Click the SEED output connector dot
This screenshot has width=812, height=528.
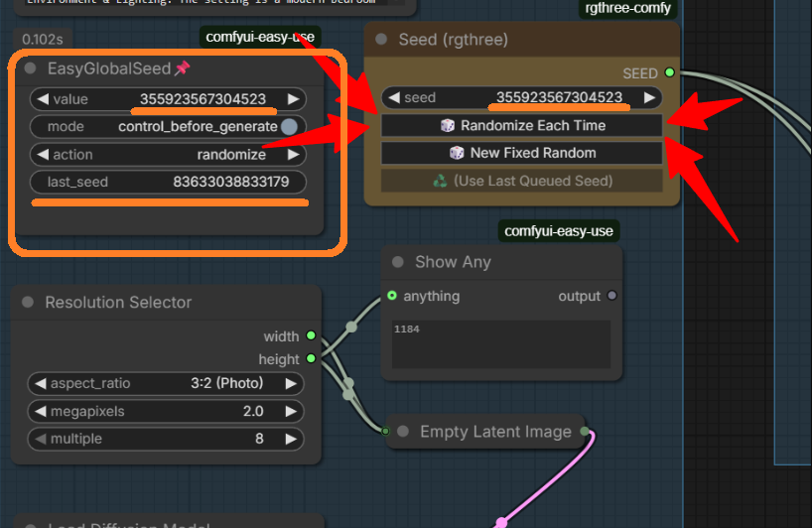point(670,72)
